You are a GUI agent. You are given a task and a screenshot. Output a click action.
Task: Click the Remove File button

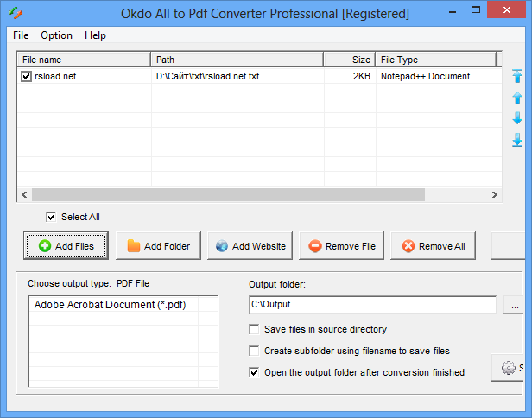342,246
